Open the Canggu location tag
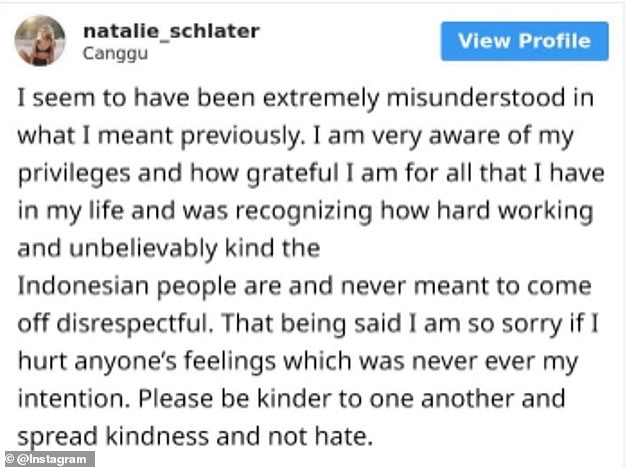Screen dimensions: 634x467 click(x=115, y=53)
